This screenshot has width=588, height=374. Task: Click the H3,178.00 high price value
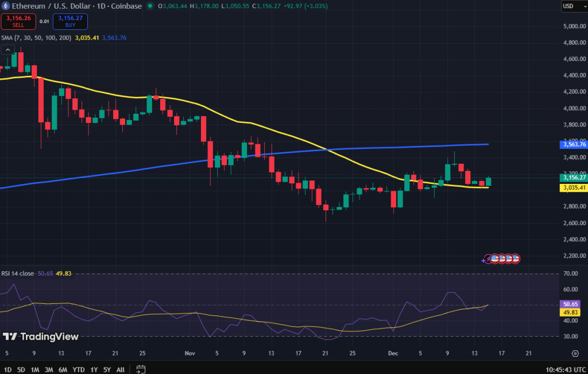(x=204, y=6)
